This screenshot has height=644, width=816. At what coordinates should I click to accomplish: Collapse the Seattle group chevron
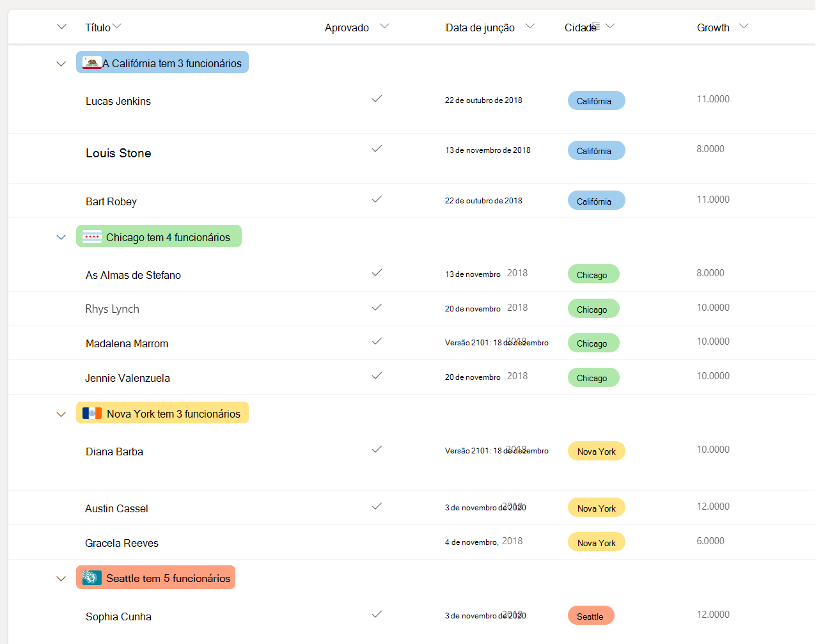point(61,579)
